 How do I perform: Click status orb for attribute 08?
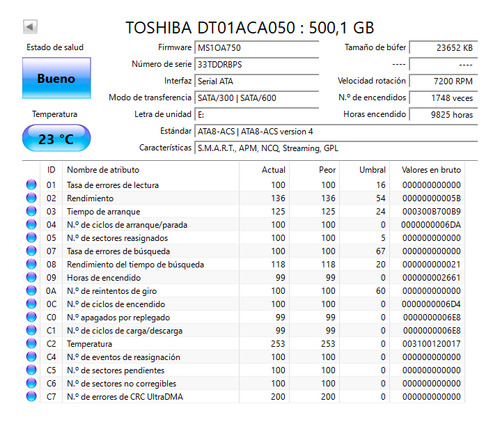point(31,264)
